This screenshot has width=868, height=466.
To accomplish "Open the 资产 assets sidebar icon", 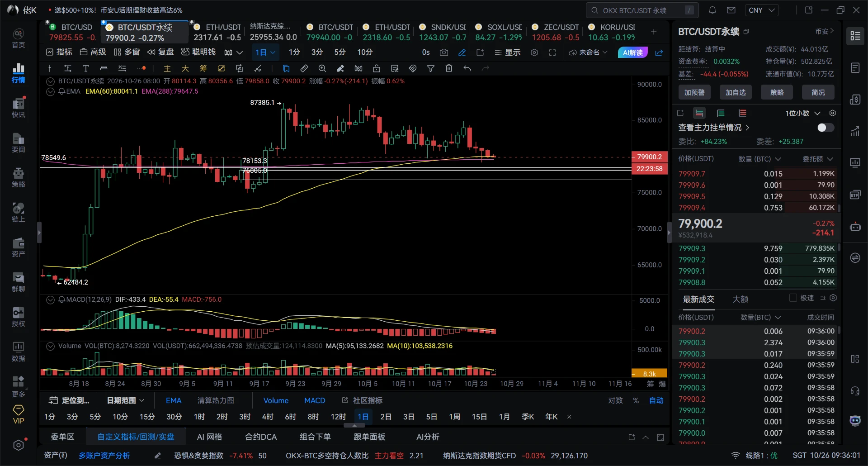I will tap(18, 247).
